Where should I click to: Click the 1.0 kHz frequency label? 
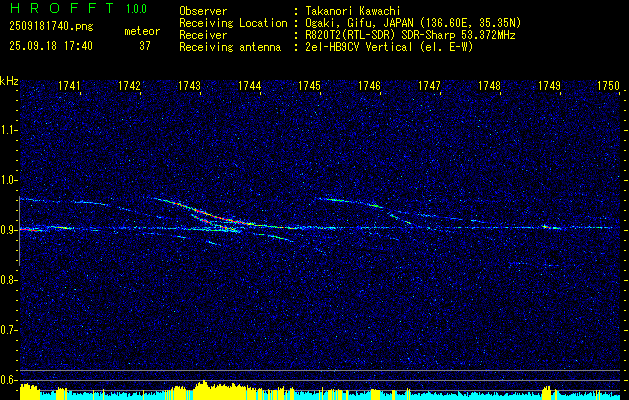click(x=8, y=180)
